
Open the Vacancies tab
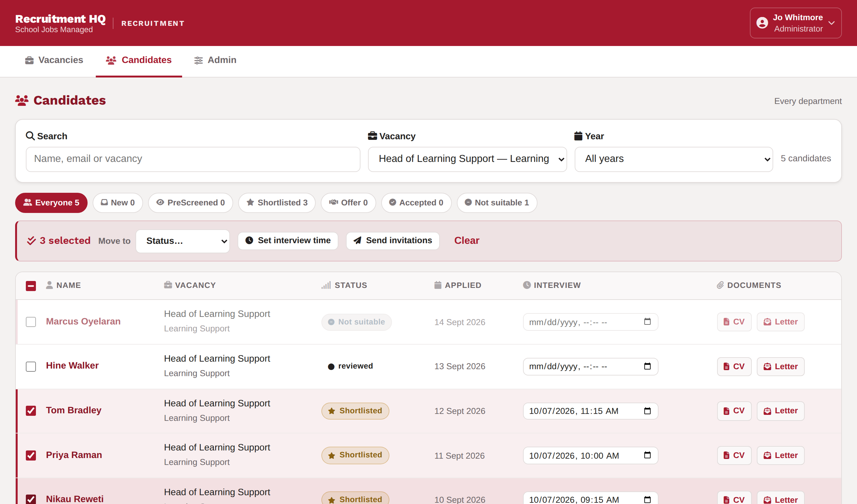(x=54, y=60)
